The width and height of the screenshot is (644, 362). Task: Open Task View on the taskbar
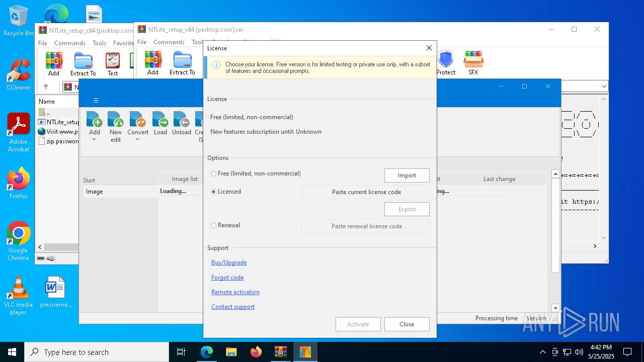point(182,352)
